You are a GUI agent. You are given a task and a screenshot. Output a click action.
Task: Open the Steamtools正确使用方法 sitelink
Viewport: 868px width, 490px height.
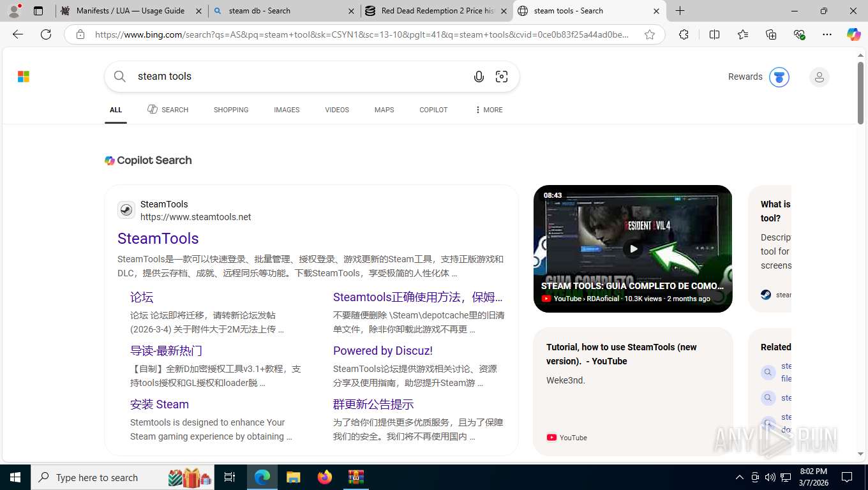click(x=418, y=297)
